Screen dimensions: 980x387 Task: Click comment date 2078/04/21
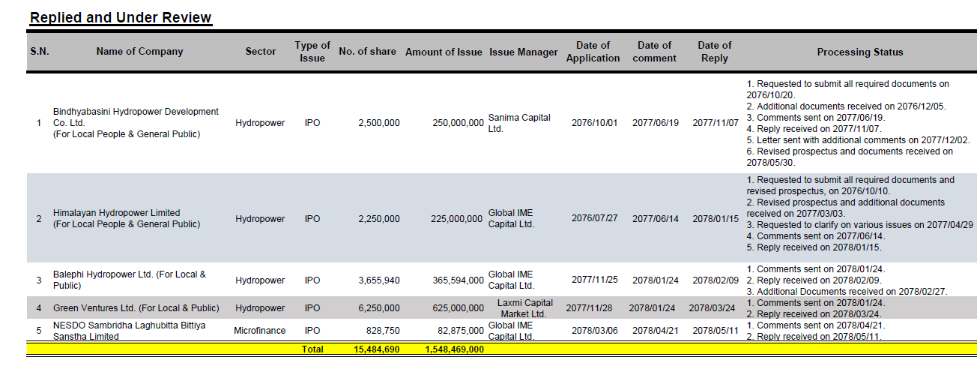coord(656,331)
